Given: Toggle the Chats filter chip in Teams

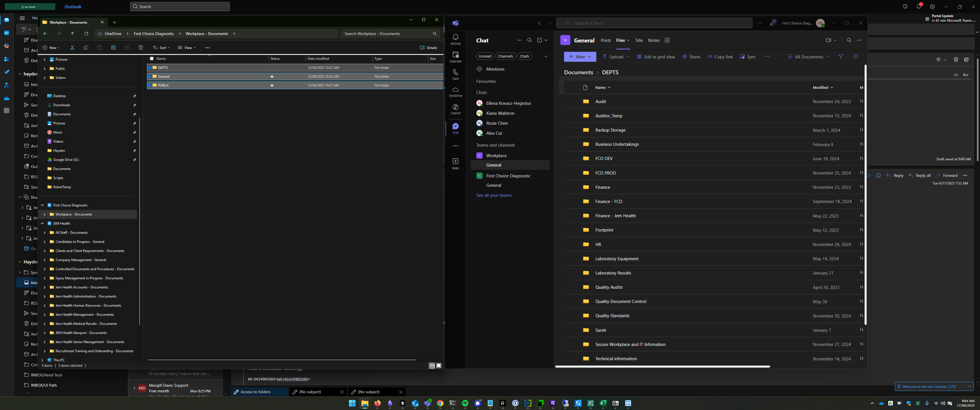Looking at the screenshot, I should (x=524, y=56).
